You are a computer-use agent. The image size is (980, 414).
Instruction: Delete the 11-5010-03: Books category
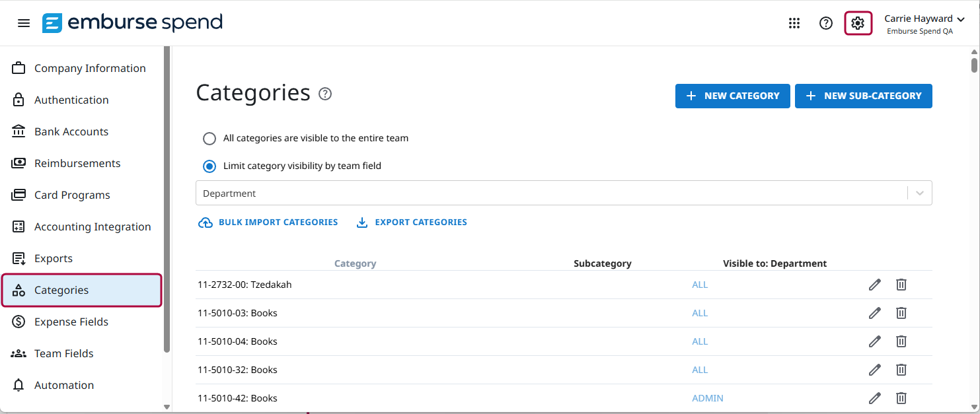pyautogui.click(x=901, y=313)
